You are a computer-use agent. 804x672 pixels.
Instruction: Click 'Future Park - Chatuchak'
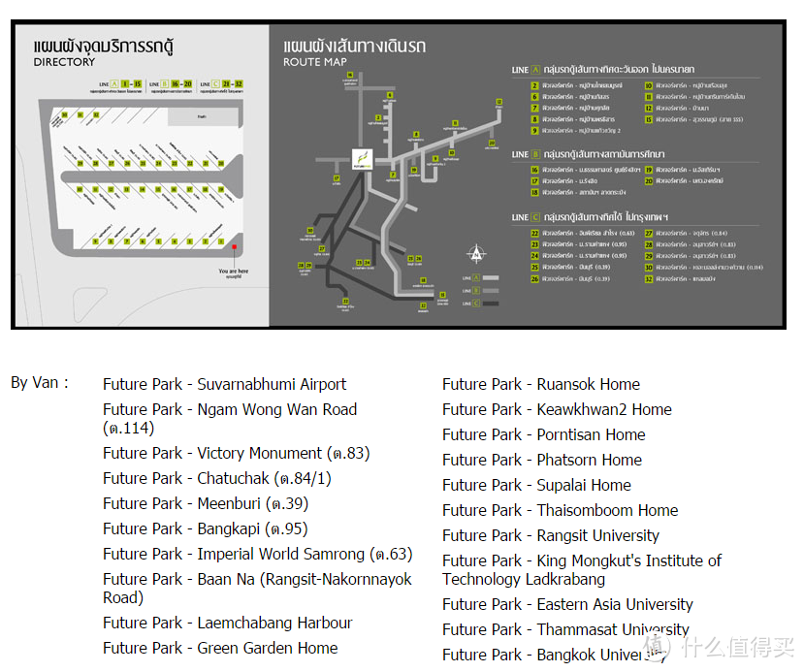[217, 478]
